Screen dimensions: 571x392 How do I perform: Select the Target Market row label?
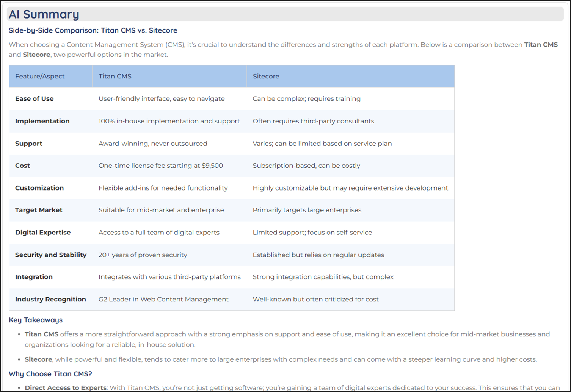(39, 210)
